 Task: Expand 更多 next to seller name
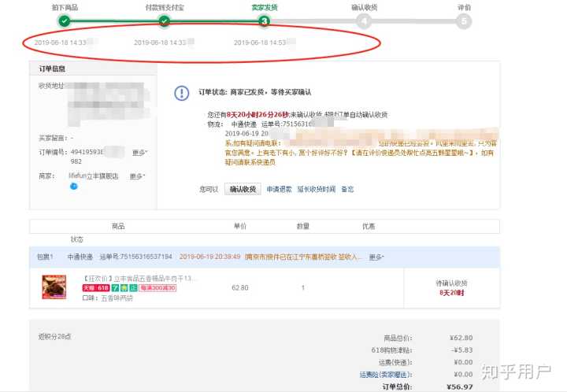(x=137, y=176)
